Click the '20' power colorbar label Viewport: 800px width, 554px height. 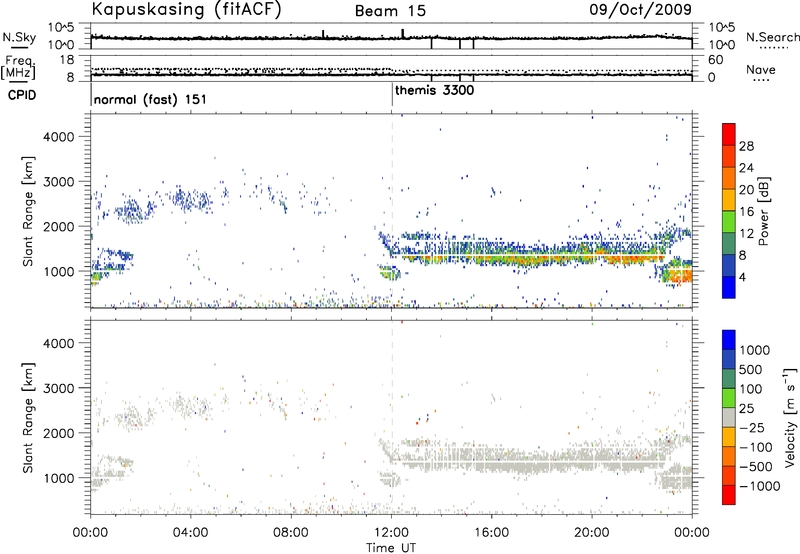pyautogui.click(x=746, y=190)
